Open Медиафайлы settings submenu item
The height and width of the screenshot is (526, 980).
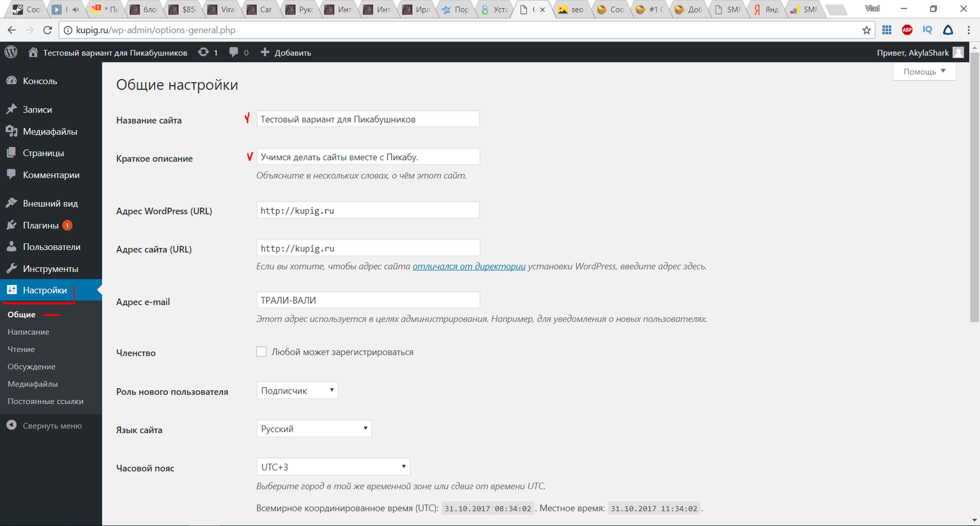tap(32, 384)
